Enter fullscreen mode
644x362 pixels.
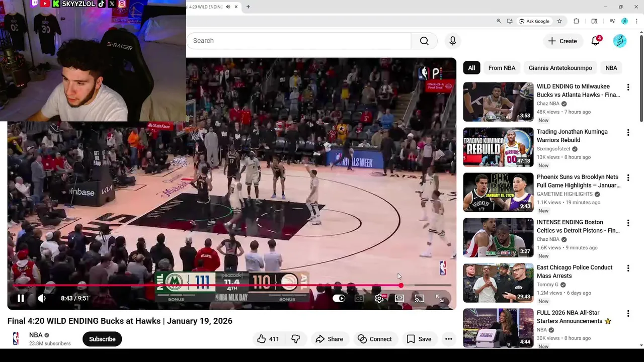440,298
